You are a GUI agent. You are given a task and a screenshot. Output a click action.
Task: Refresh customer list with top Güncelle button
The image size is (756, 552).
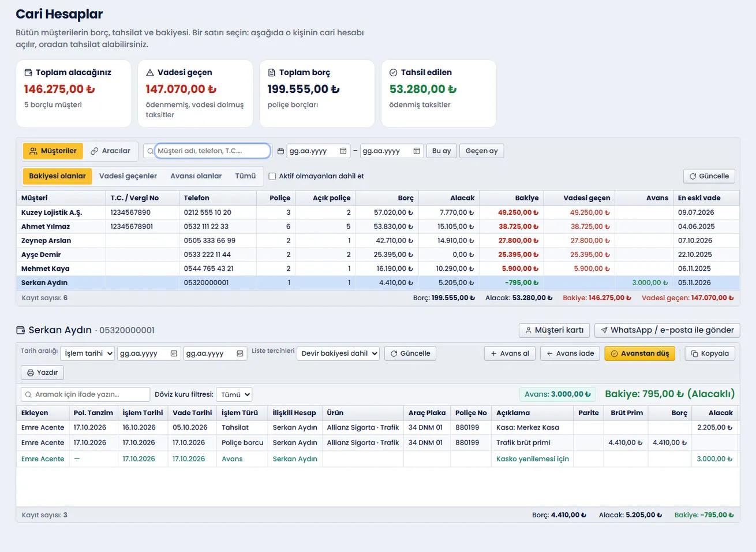[709, 176]
